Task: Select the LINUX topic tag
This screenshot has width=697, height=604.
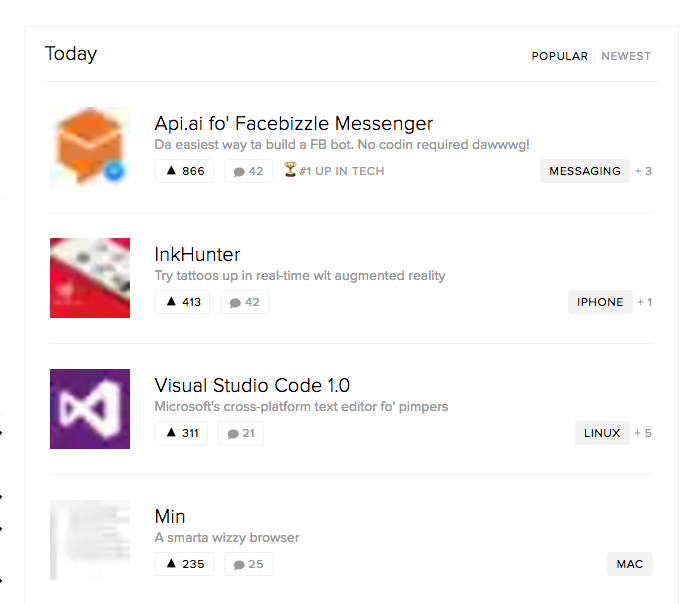Action: (602, 433)
